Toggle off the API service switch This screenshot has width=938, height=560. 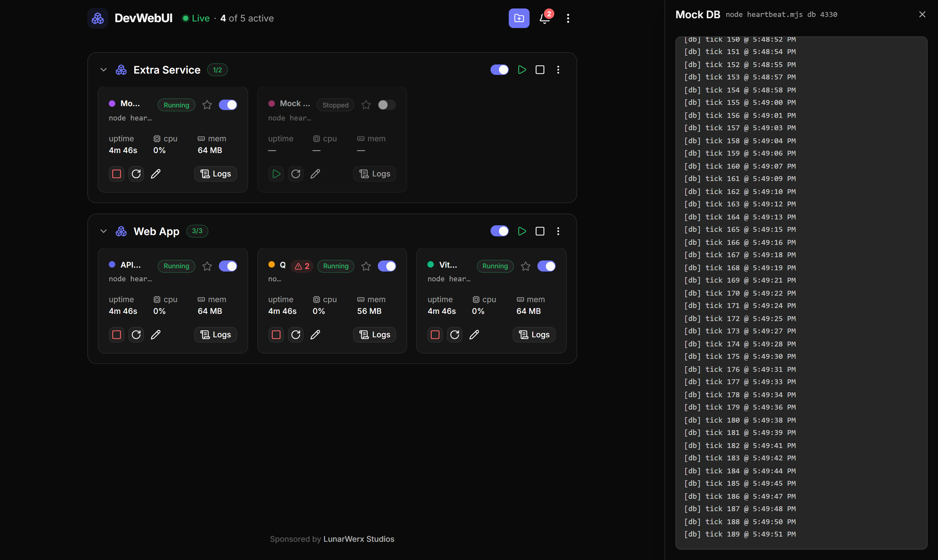[228, 266]
